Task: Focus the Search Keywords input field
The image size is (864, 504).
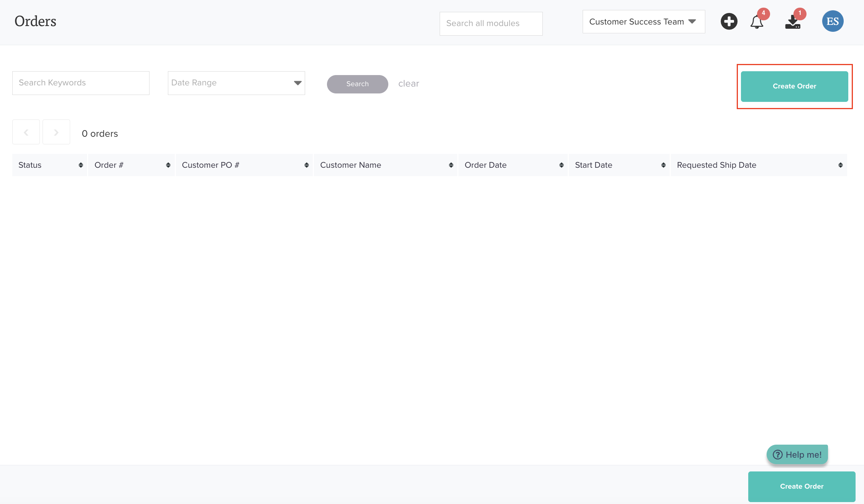Action: coord(80,83)
